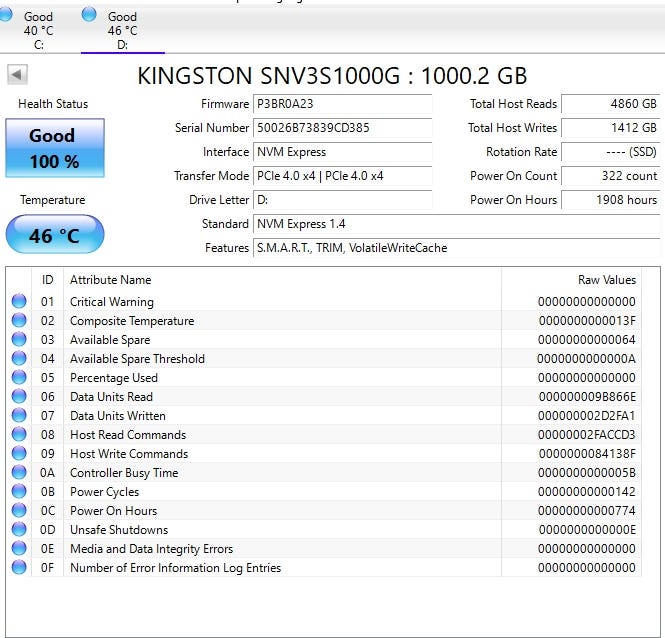Click the Serial Number field
Viewport: 665px width, 638px height.
click(343, 128)
